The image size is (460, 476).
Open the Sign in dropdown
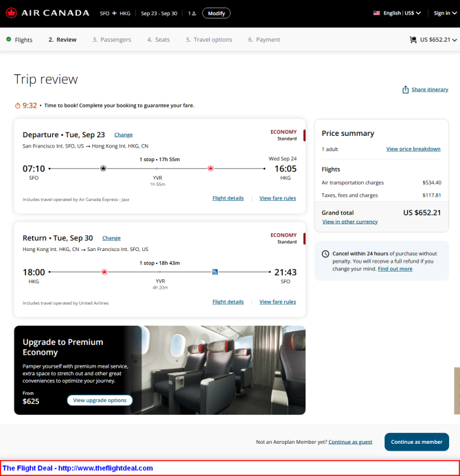pos(445,13)
